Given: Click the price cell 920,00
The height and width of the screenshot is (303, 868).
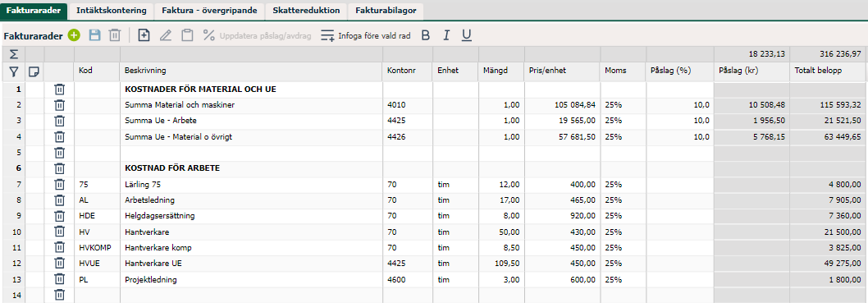Looking at the screenshot, I should pyautogui.click(x=563, y=216).
